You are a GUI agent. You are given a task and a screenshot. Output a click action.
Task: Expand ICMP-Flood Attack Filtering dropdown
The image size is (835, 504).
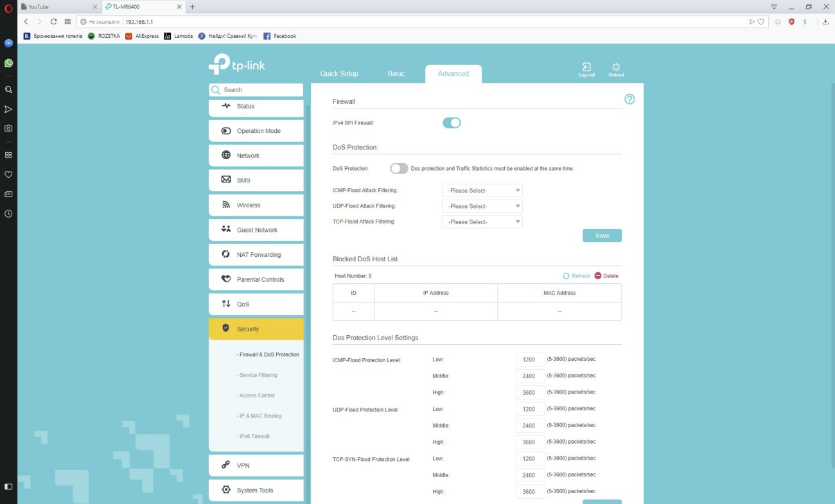482,191
